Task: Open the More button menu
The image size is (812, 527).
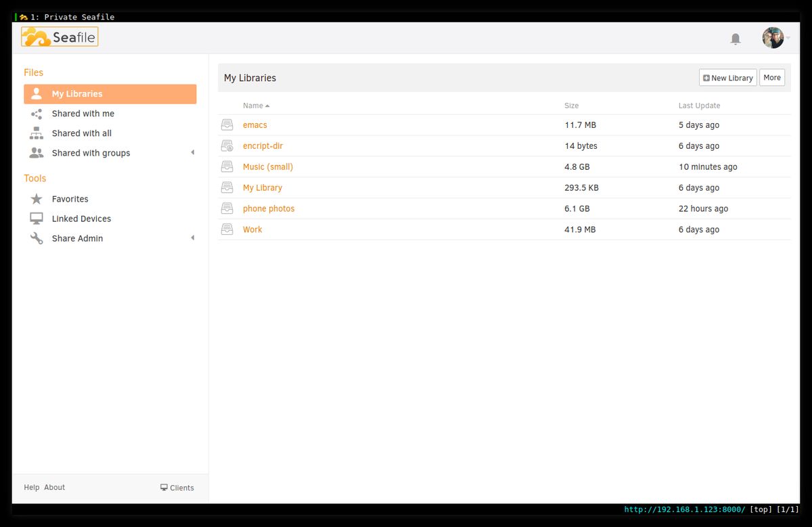Action: (772, 78)
